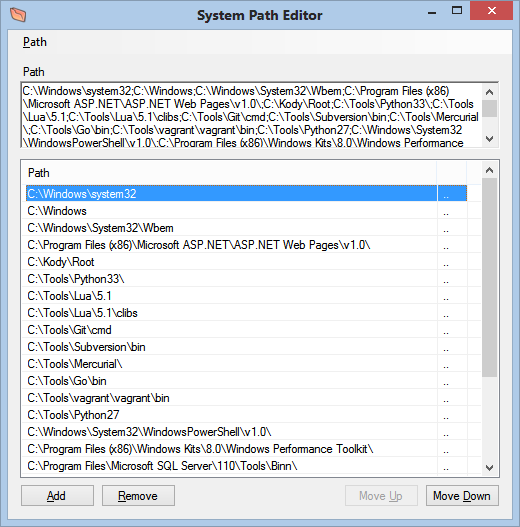This screenshot has width=520, height=527.
Task: Click browse '..' button for C:\Tools\Mercurial\
Action: 452,364
